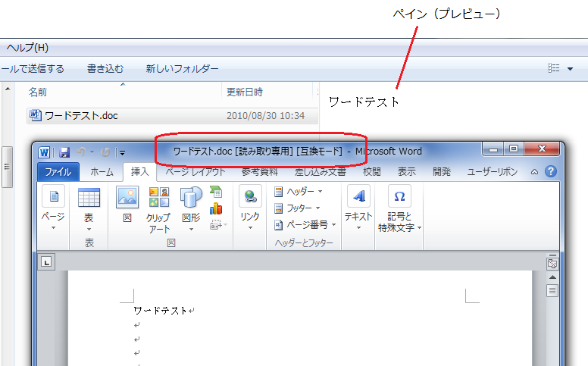This screenshot has height=366, width=588.
Task: Click the ページ pages button icon
Action: pyautogui.click(x=54, y=196)
